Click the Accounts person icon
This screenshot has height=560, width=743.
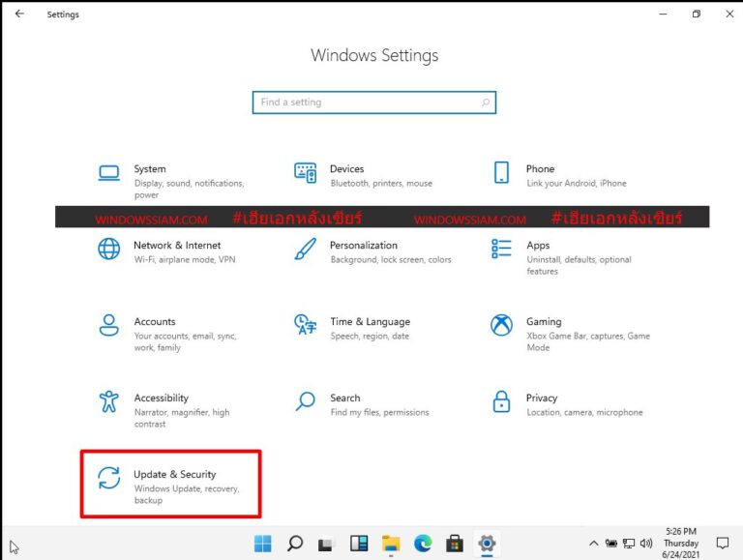[109, 325]
